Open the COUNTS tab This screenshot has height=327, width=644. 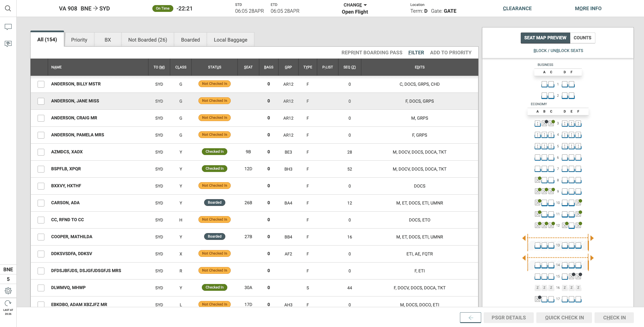point(582,38)
